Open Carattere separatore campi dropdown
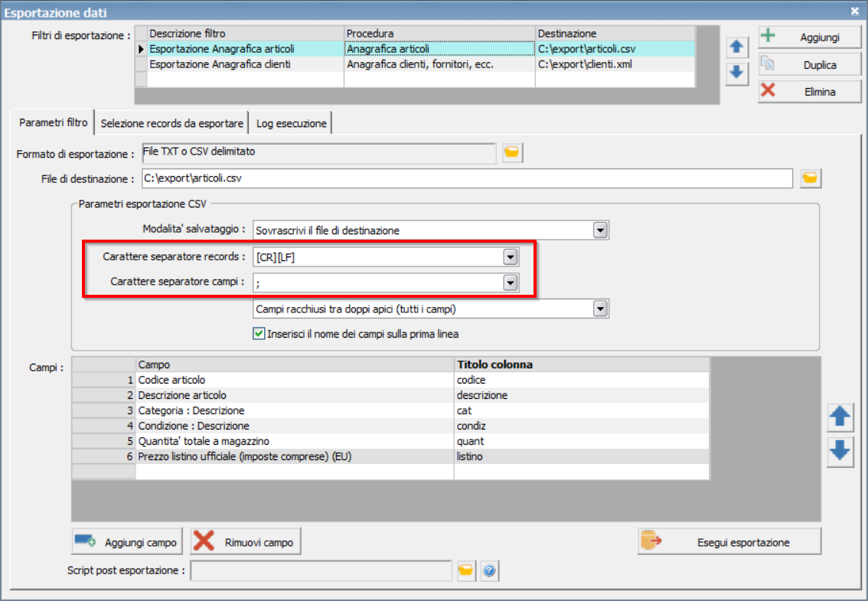 click(511, 283)
